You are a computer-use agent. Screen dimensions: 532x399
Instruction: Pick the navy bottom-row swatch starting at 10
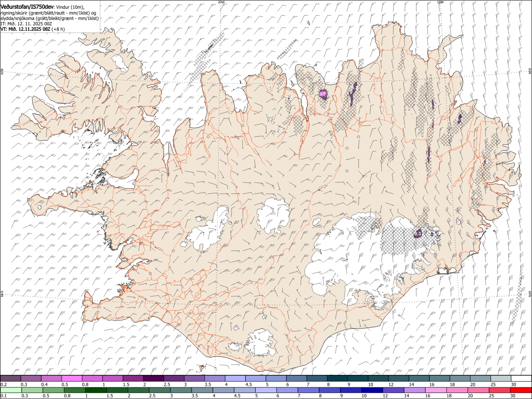372,390
